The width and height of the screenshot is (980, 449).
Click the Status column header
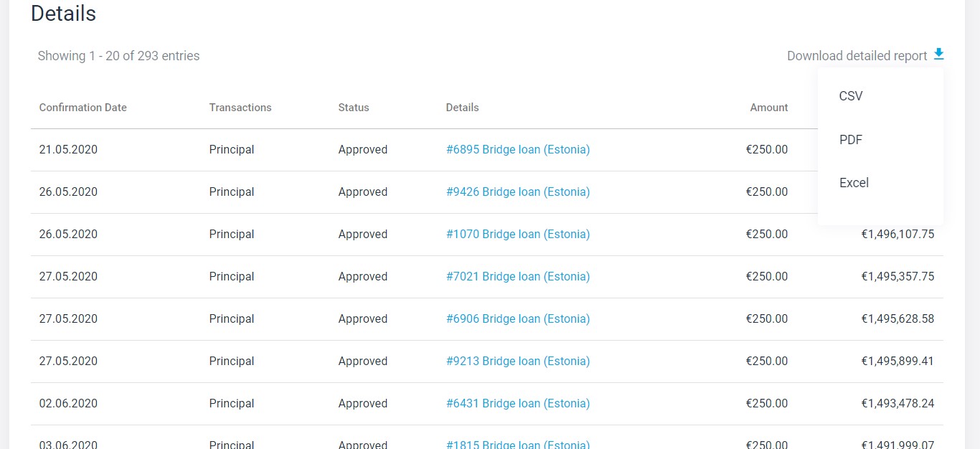[x=354, y=108]
